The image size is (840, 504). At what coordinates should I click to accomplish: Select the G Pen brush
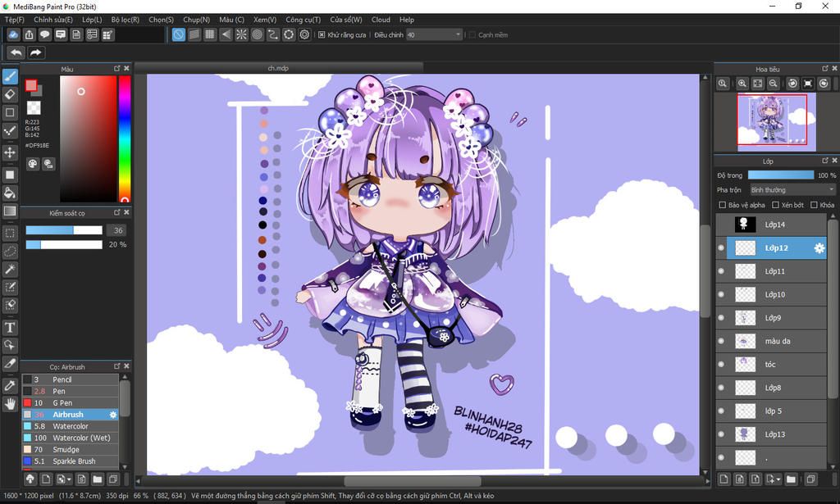[71, 403]
